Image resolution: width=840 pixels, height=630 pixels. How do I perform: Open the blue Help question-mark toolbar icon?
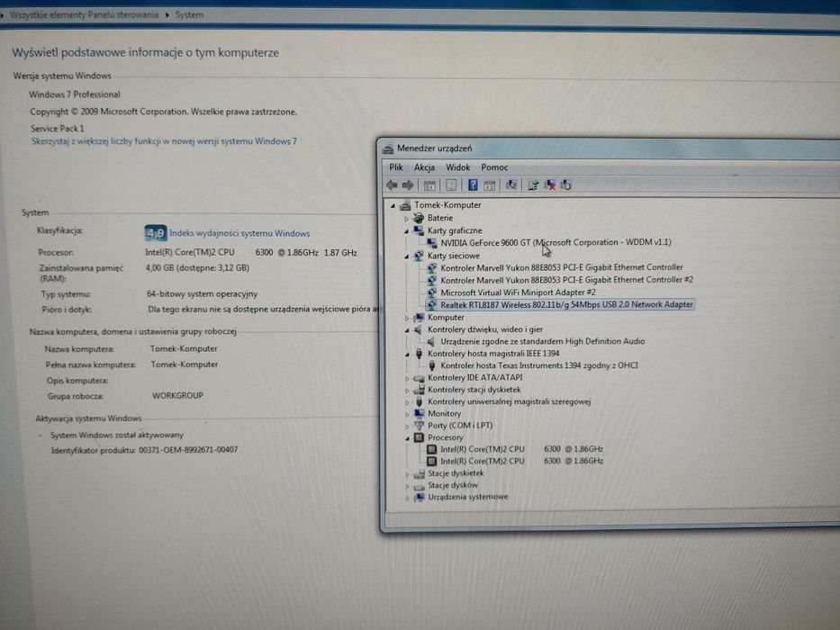coord(473,184)
